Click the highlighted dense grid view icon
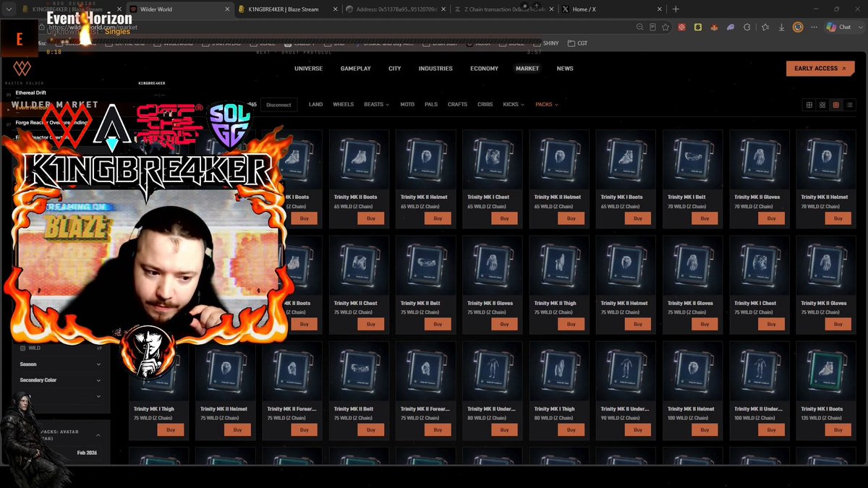Viewport: 868px width, 488px height. pyautogui.click(x=836, y=105)
